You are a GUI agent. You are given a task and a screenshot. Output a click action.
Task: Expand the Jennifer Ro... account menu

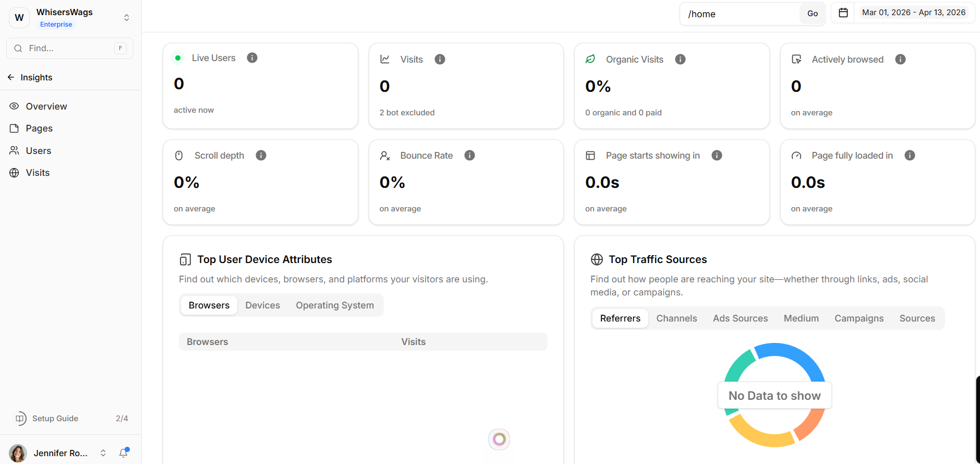[x=103, y=453]
